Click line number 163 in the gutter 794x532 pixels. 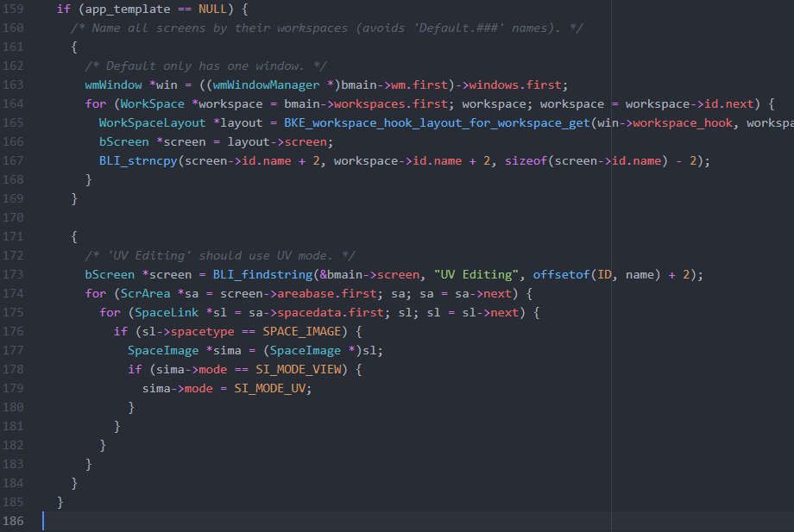click(13, 85)
